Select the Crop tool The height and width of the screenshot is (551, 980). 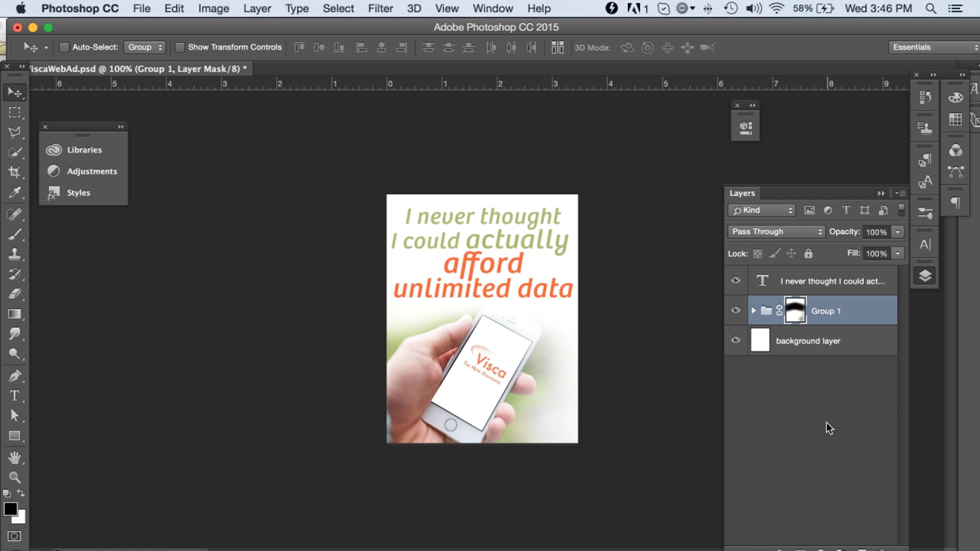[x=15, y=172]
